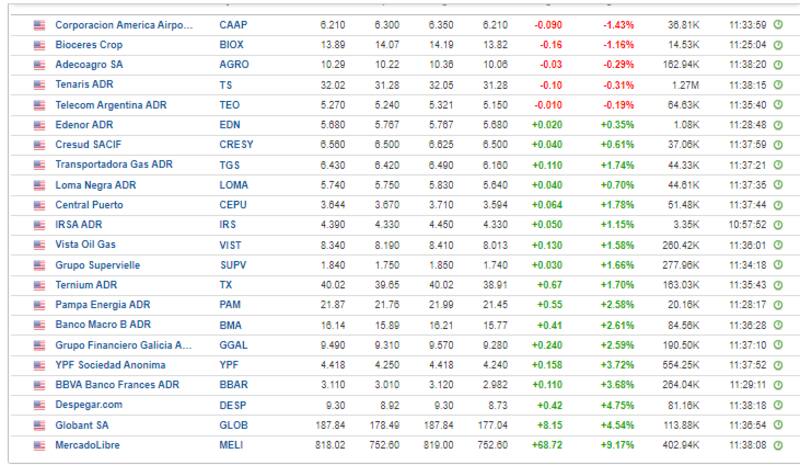The width and height of the screenshot is (800, 465).
Task: Select the Loma Negra ADR link
Action: tap(98, 186)
